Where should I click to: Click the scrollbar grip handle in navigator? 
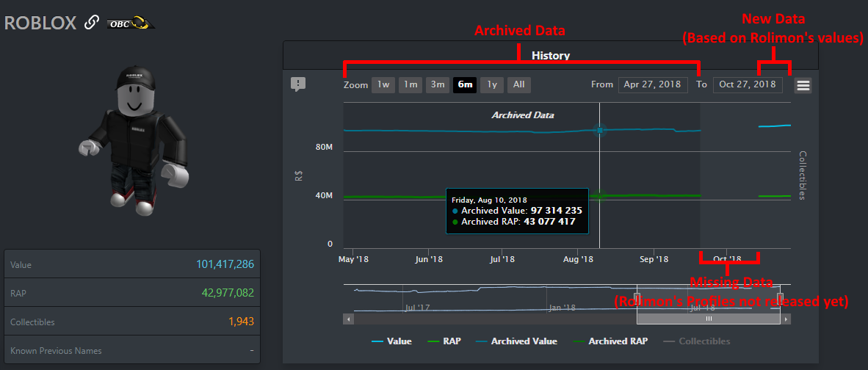point(708,319)
